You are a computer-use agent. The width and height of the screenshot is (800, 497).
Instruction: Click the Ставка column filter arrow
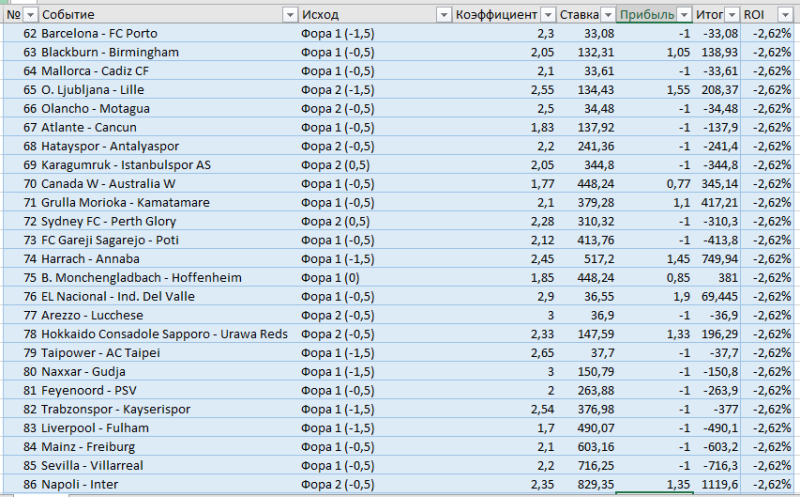click(x=608, y=15)
